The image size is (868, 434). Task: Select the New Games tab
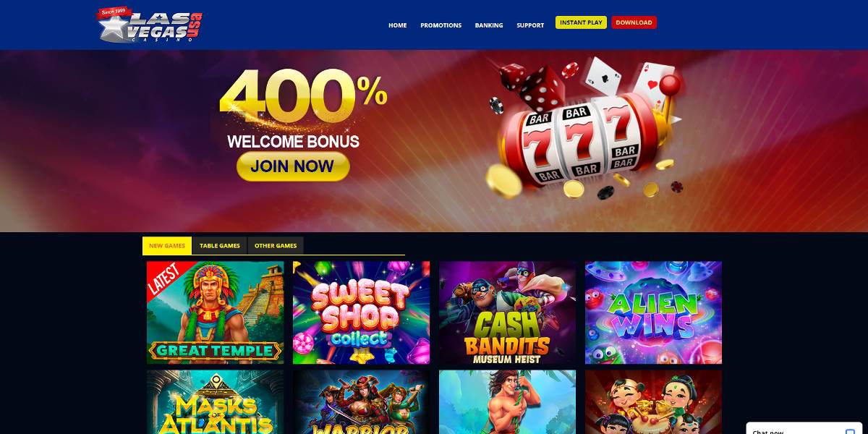point(167,246)
